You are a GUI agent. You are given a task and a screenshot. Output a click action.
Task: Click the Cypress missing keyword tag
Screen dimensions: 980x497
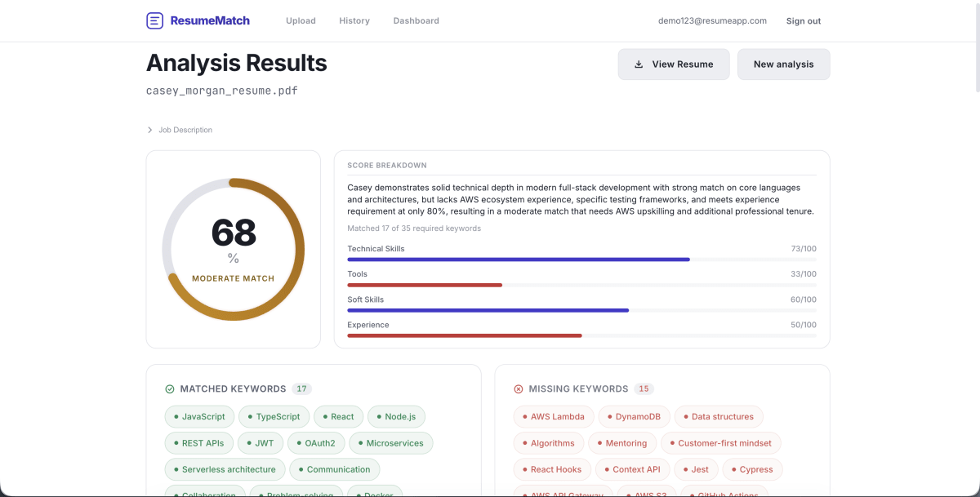tap(751, 470)
